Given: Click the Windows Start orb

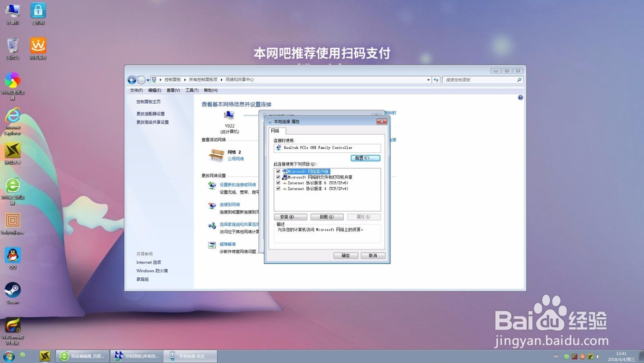Looking at the screenshot, I should coord(8,356).
